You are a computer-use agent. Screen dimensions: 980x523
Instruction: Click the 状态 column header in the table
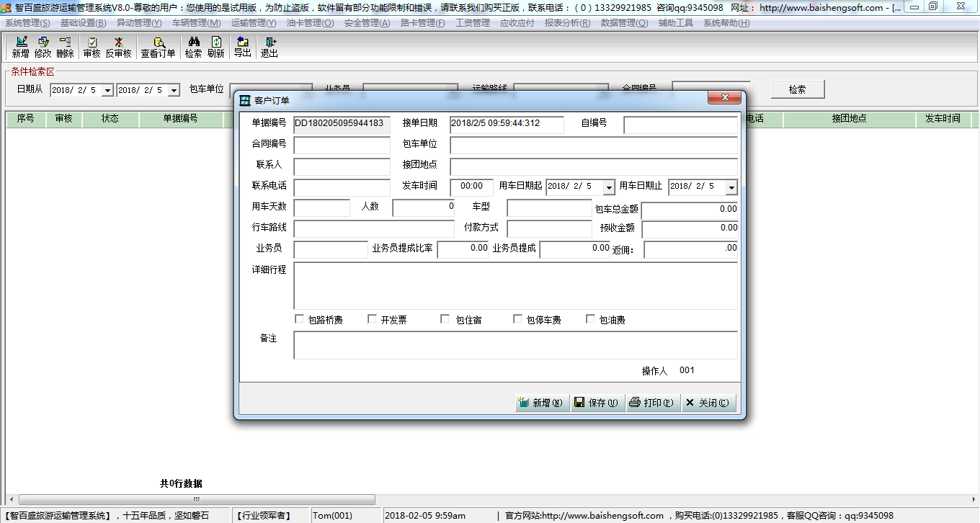[x=110, y=119]
